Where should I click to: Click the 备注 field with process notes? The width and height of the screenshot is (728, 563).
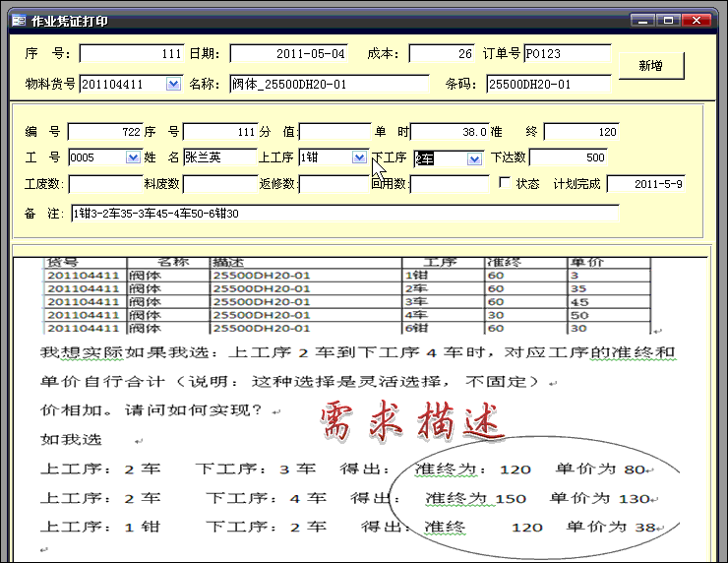coord(345,214)
